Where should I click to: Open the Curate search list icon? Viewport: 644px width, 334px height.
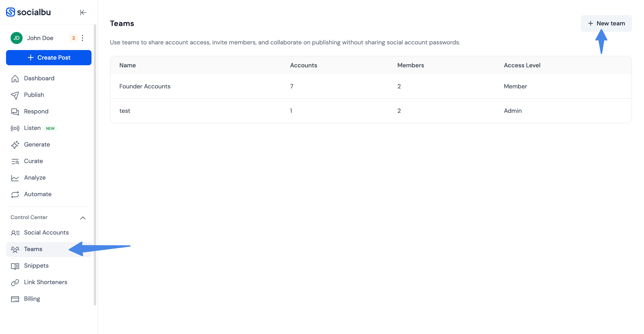coord(15,161)
